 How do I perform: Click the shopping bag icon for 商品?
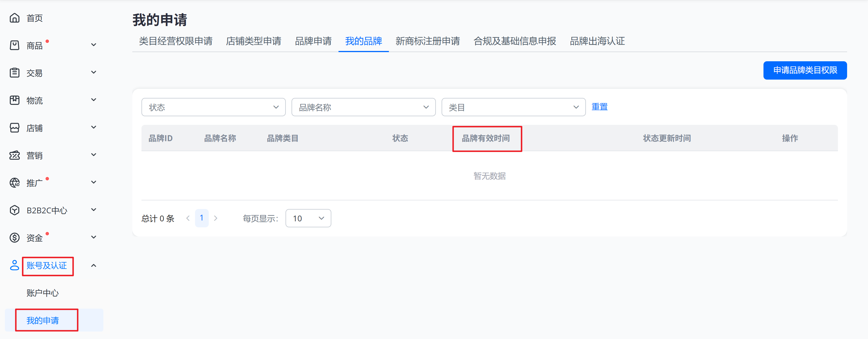tap(15, 45)
